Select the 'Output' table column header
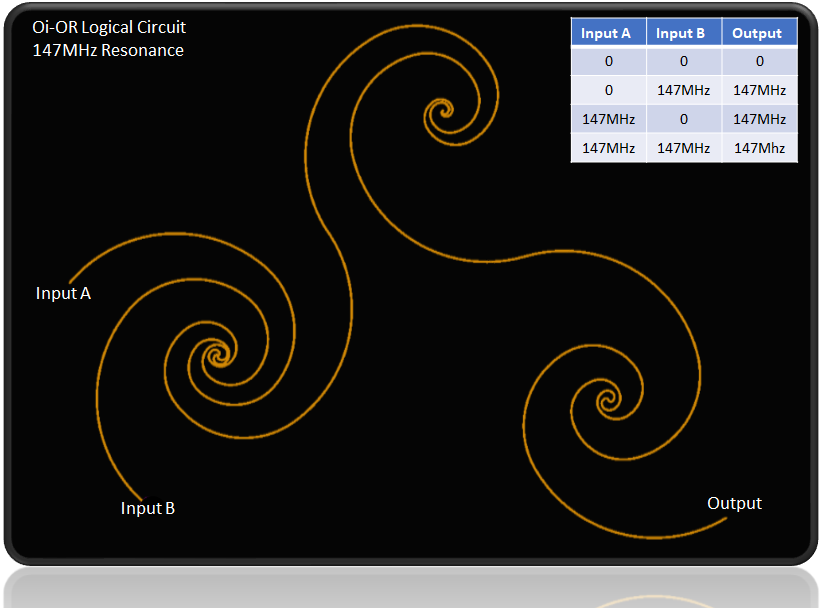This screenshot has height=608, width=834. [x=757, y=33]
